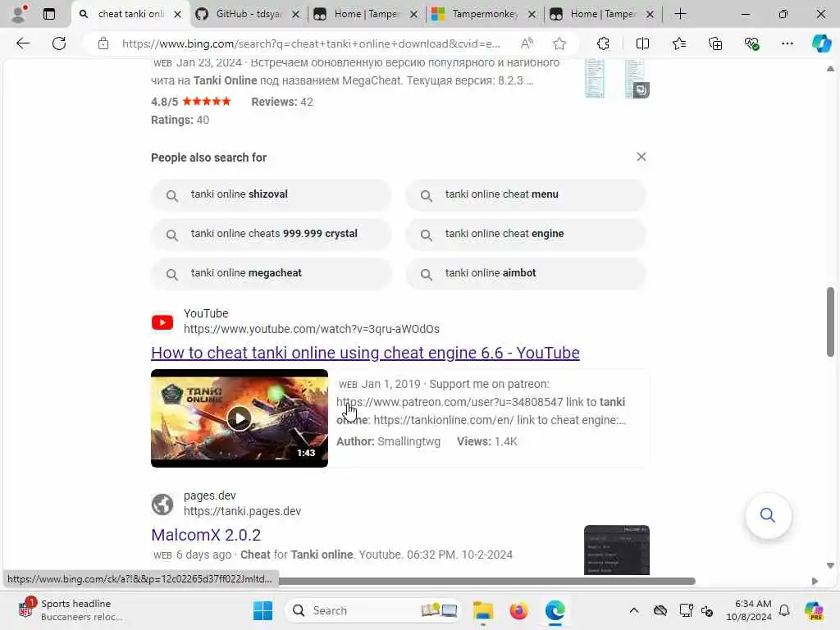Add this page to favorites star
Screen dimensions: 840x630
559,43
